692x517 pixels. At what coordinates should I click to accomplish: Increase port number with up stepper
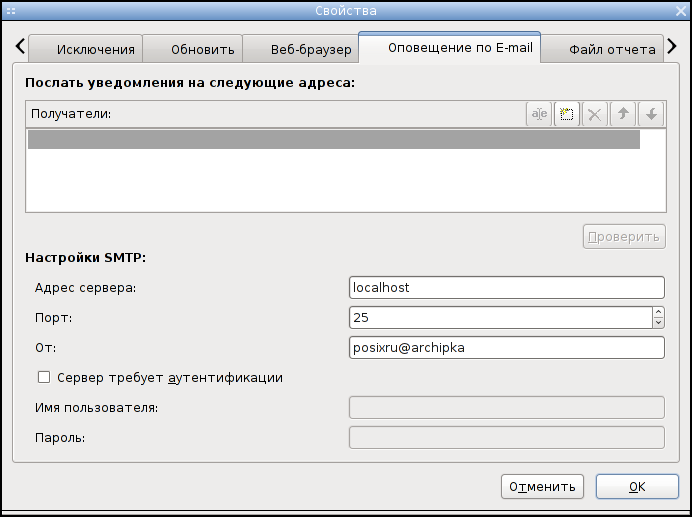[658, 312]
